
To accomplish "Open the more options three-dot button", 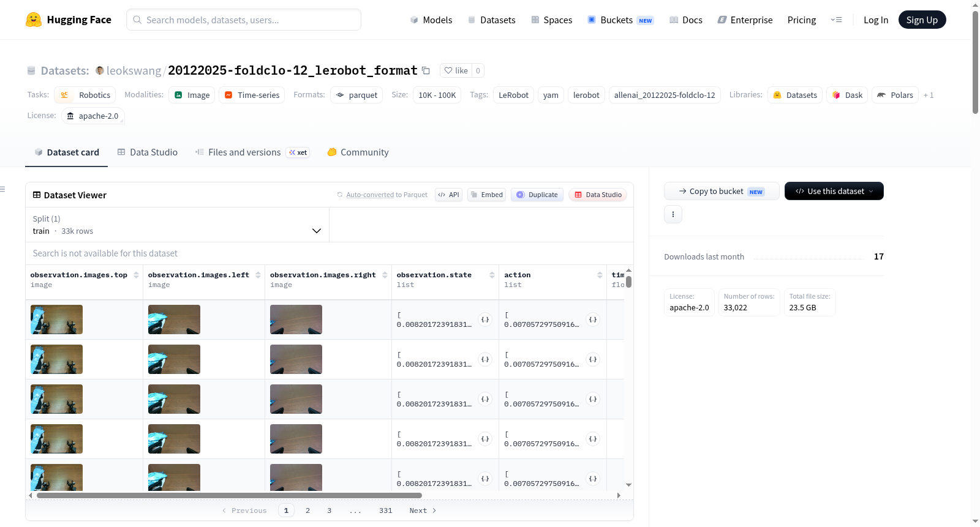I will point(673,214).
